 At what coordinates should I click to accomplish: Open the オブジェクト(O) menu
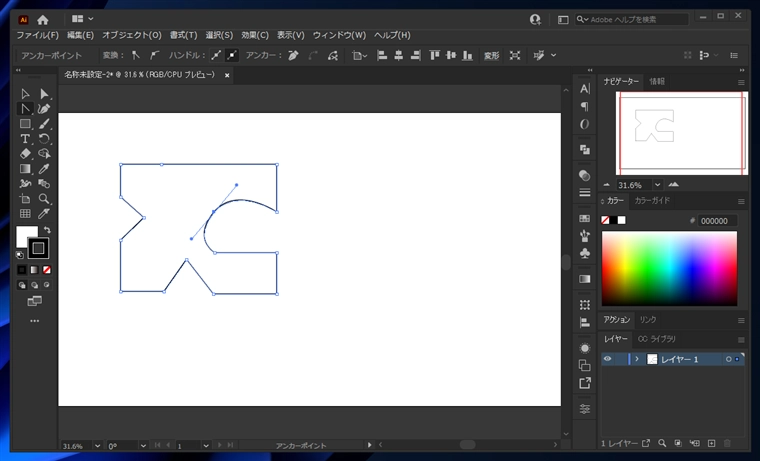pos(132,35)
